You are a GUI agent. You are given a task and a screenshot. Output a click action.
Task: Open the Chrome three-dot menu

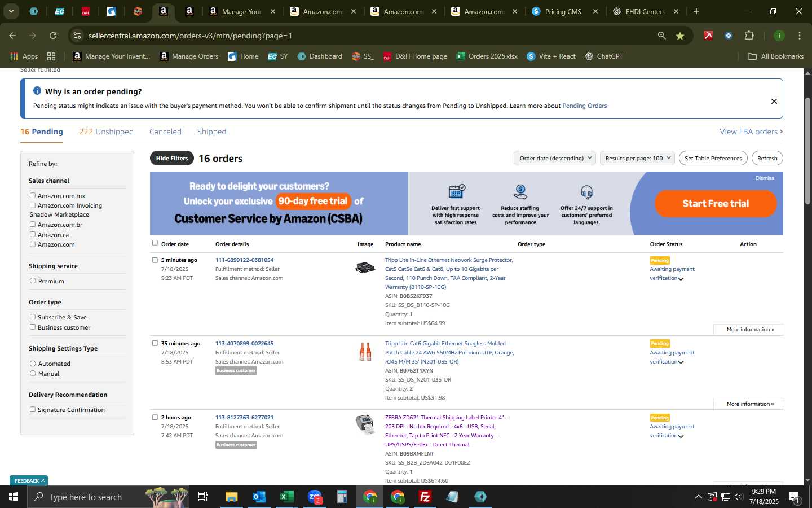pyautogui.click(x=799, y=36)
